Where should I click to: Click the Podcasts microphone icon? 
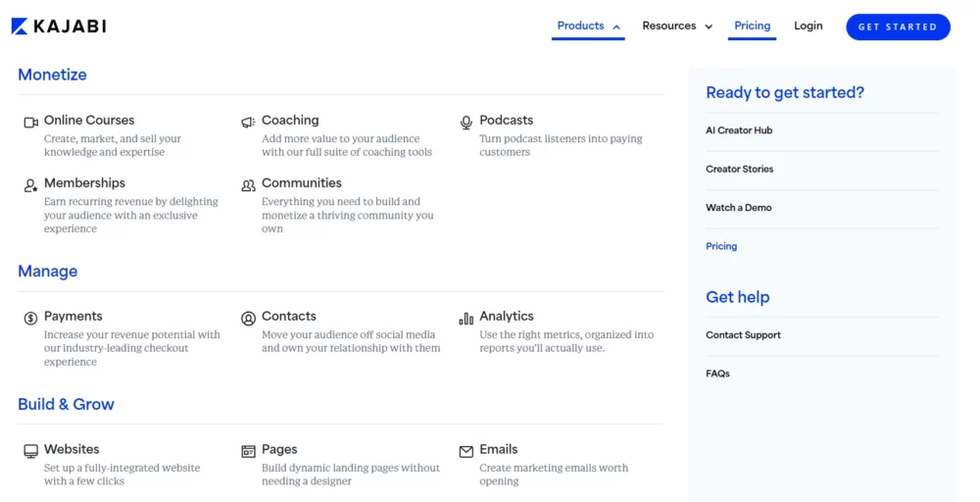tap(466, 123)
